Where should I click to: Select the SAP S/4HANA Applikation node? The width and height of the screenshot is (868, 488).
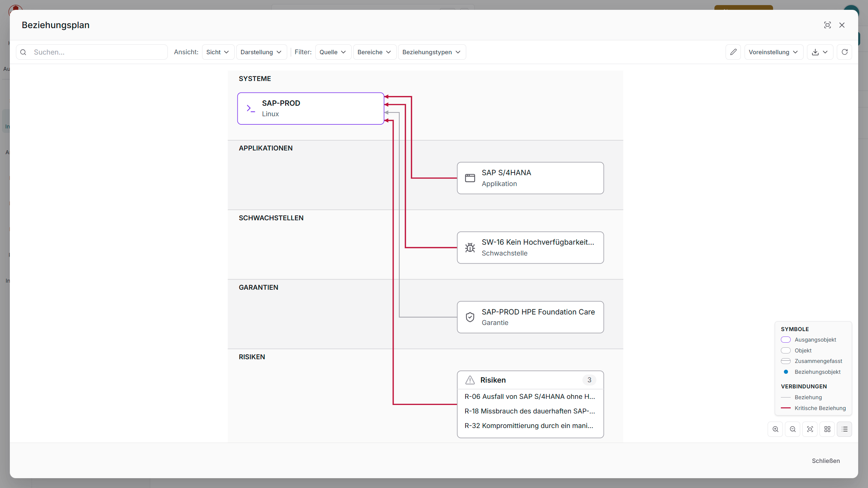tap(530, 178)
